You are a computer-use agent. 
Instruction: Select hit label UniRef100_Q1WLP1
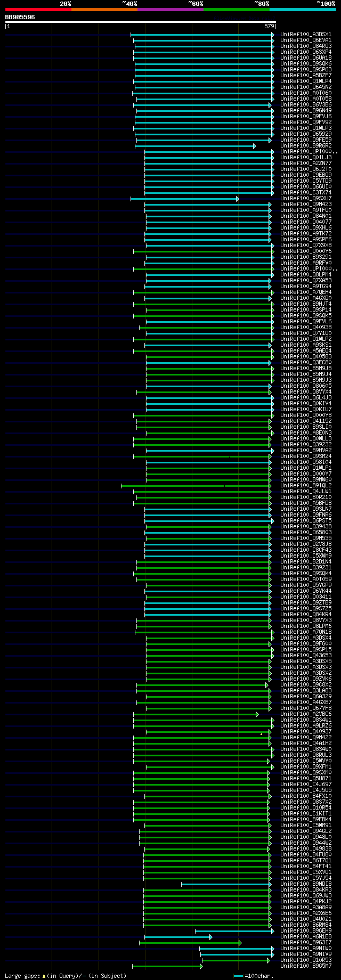tap(306, 468)
